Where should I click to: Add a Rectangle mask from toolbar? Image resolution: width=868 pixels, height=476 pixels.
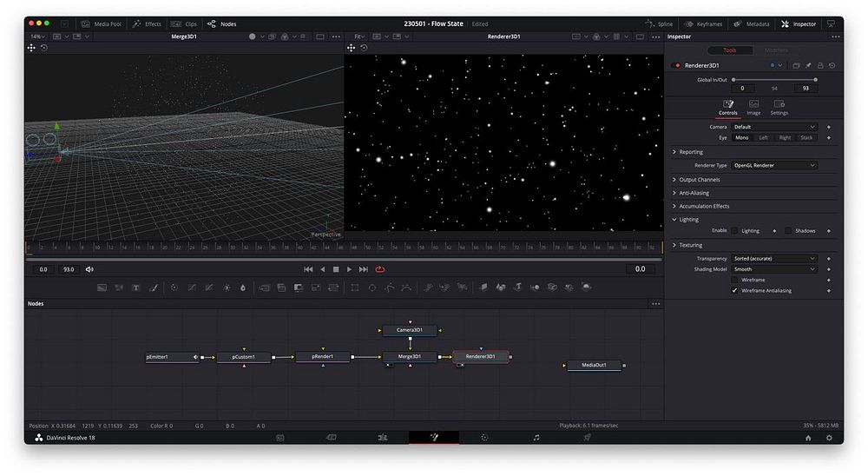tap(355, 288)
